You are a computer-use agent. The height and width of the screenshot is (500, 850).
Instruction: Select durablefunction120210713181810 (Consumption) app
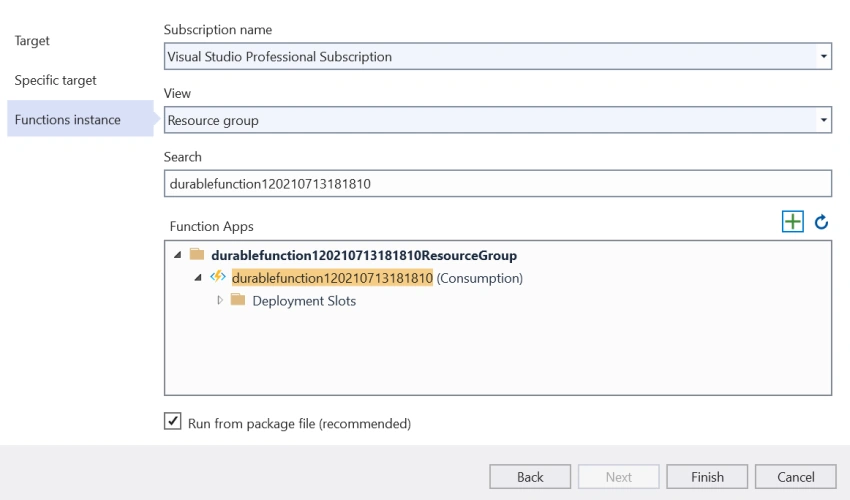(x=377, y=278)
